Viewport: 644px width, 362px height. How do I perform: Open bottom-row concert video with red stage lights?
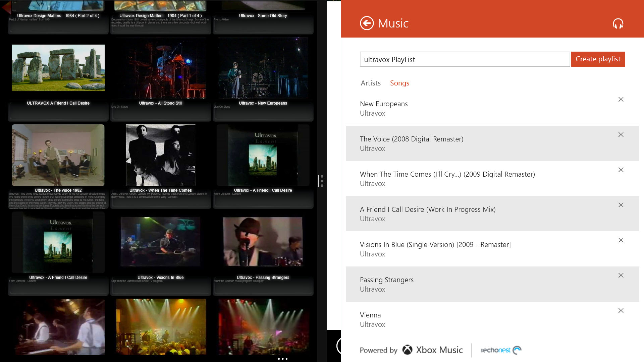pos(263,327)
